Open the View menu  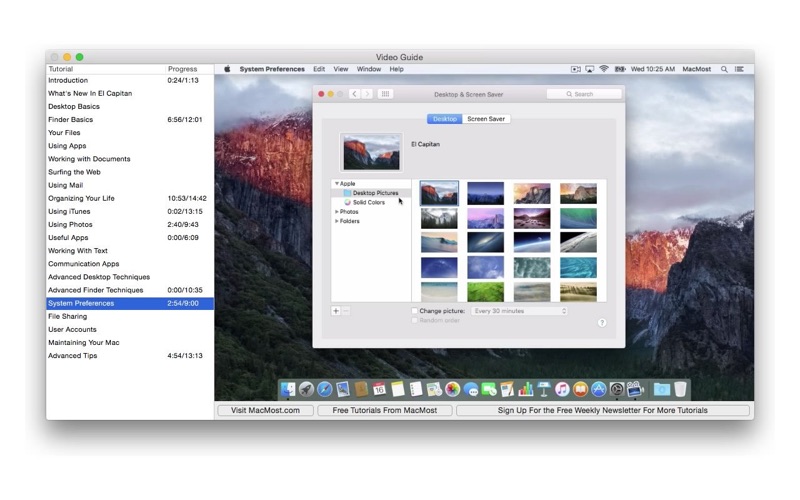point(341,69)
